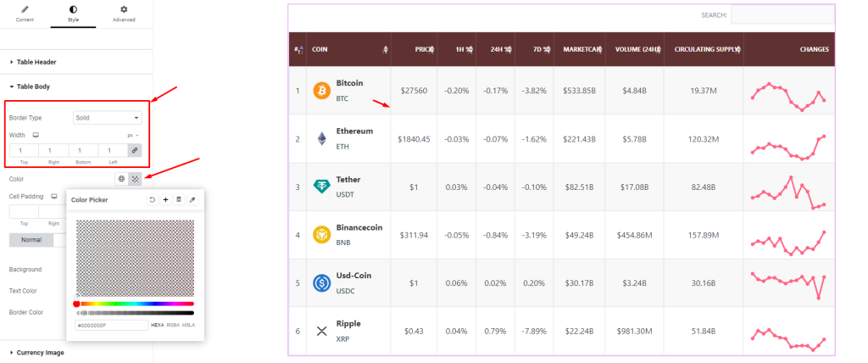Click the $454.86M volume cell
The image size is (868, 363).
(x=635, y=235)
